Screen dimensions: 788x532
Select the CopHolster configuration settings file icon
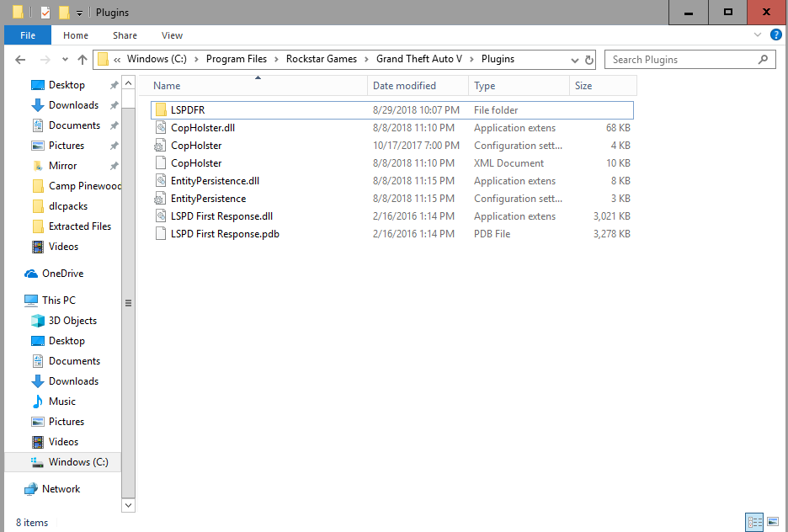[160, 146]
